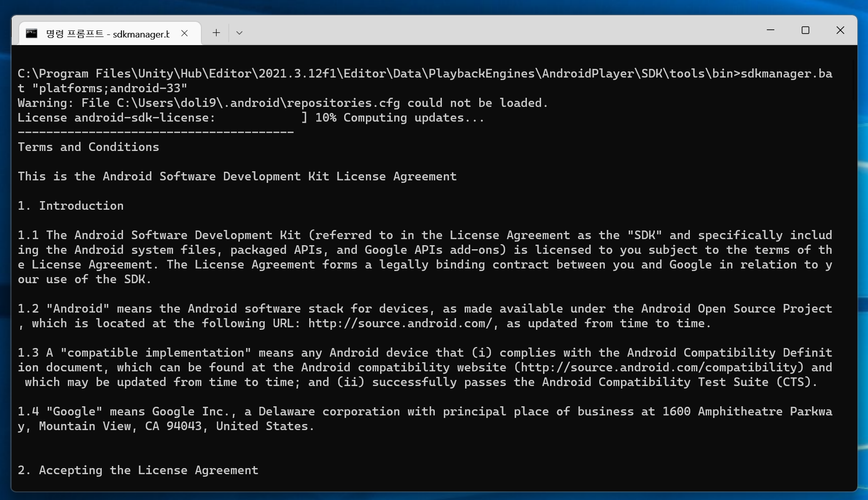
Task: Click the command prompt icon in tab
Action: point(32,33)
